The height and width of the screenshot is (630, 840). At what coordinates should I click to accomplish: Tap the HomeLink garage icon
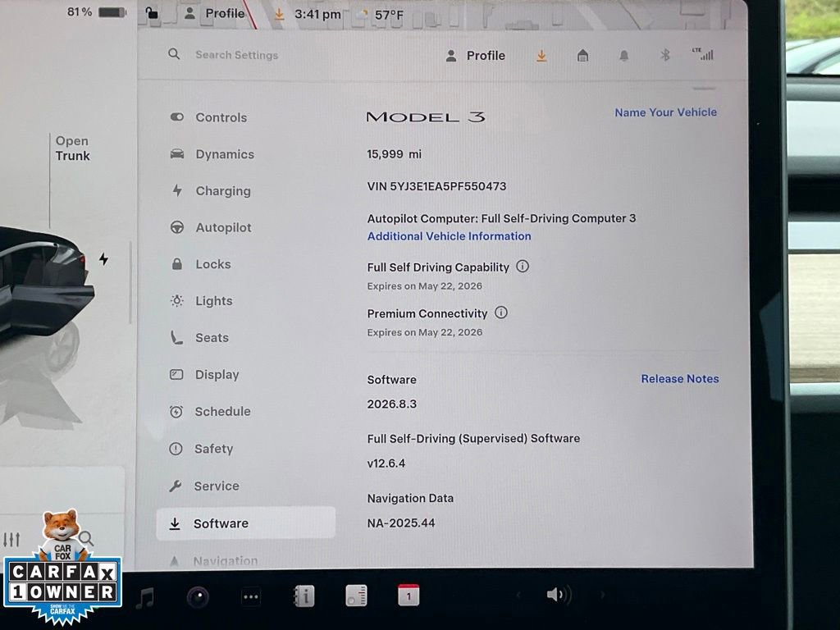pos(583,55)
